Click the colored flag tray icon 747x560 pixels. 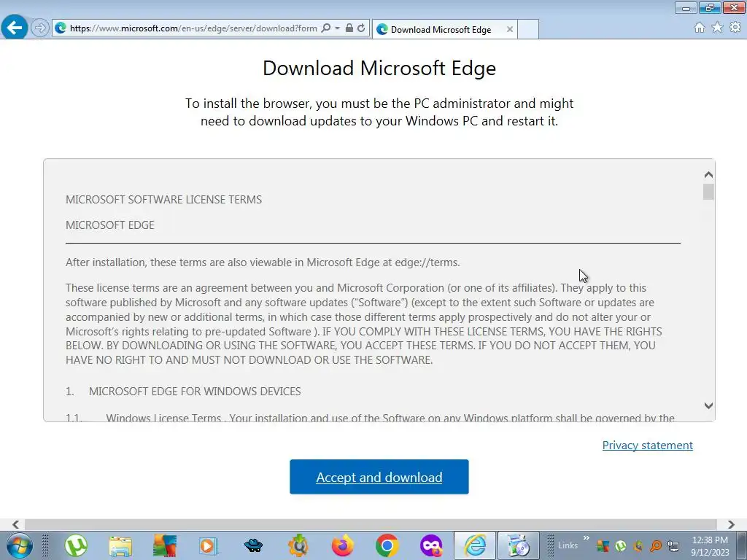pyautogui.click(x=603, y=545)
